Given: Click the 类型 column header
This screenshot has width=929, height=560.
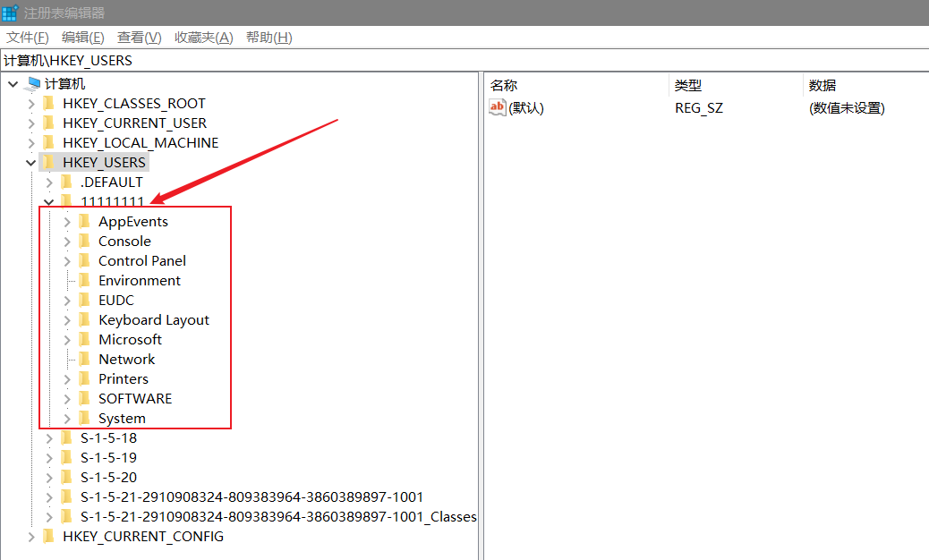Looking at the screenshot, I should pyautogui.click(x=687, y=86).
